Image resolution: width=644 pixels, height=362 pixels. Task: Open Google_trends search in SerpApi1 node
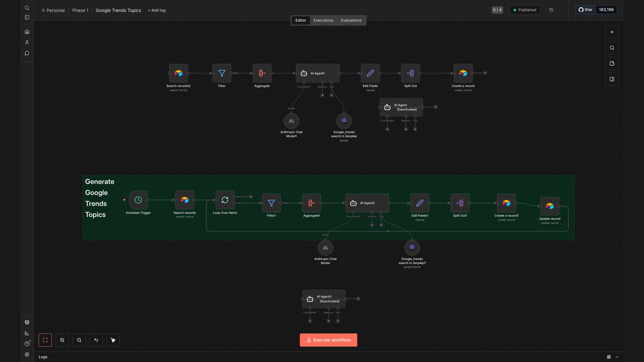point(412,248)
